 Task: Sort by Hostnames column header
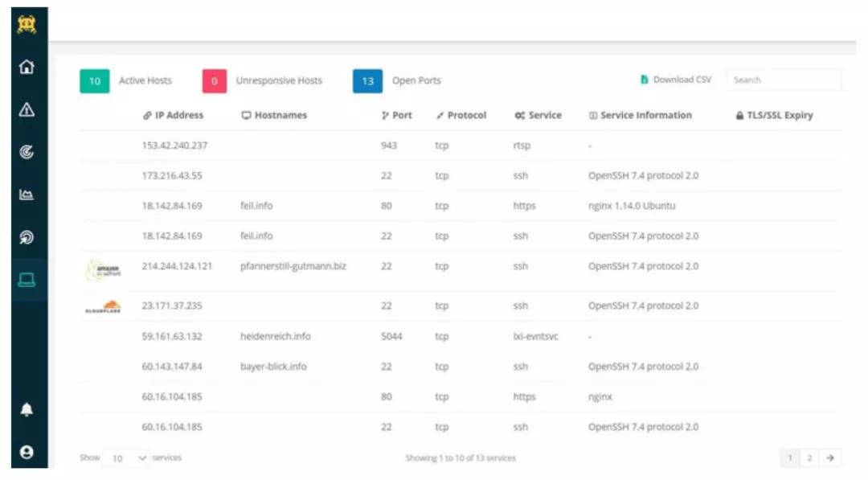click(x=274, y=115)
